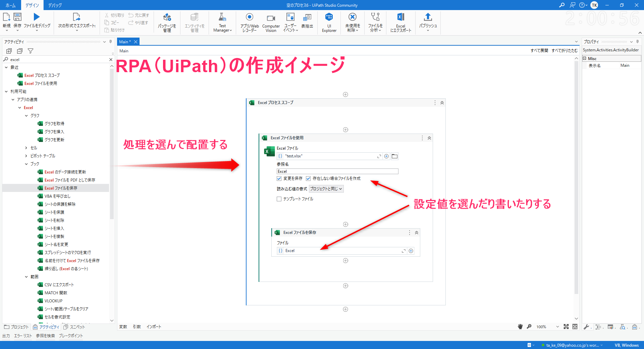Open the スニペット panel tab

pyautogui.click(x=74, y=327)
